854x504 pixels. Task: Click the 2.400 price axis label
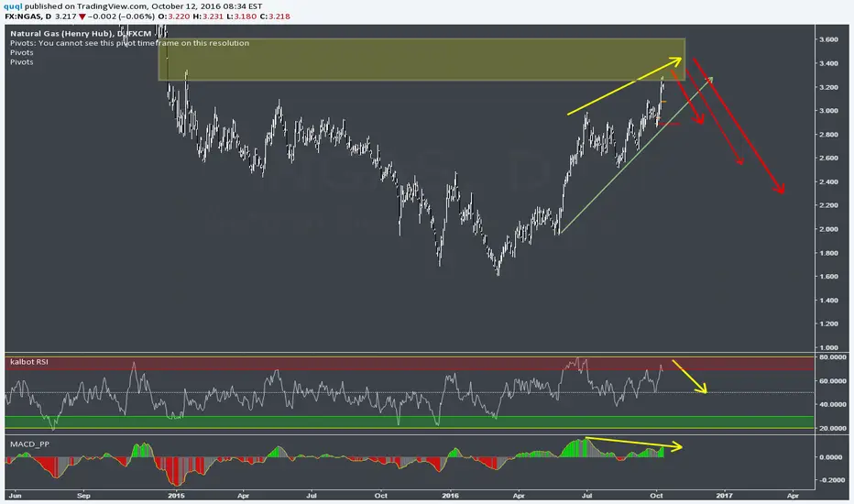pos(828,182)
